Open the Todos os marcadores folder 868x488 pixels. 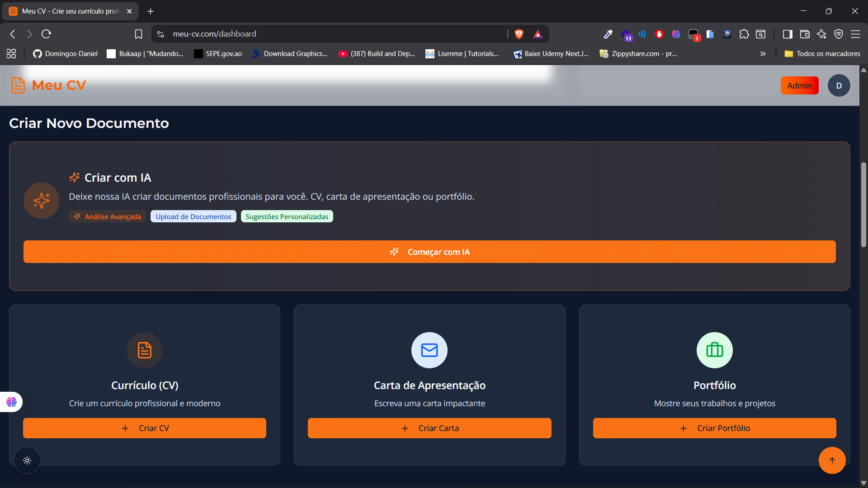pos(822,54)
